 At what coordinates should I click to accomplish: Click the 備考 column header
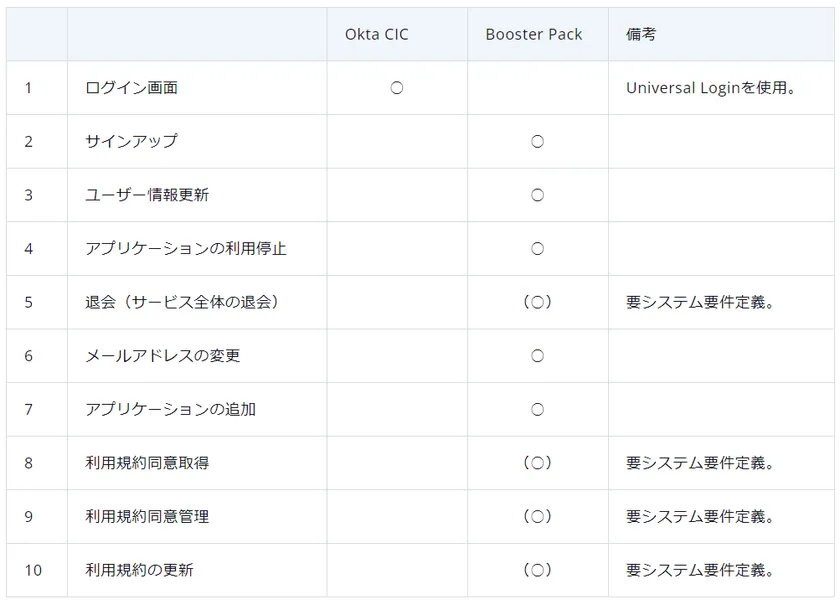tap(641, 34)
